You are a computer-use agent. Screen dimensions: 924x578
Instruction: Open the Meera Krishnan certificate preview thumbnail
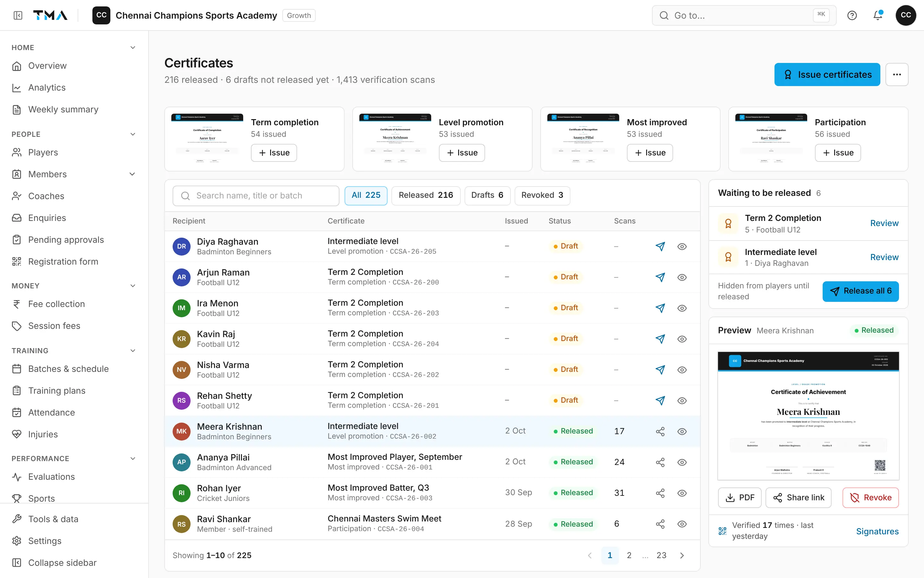click(x=808, y=416)
